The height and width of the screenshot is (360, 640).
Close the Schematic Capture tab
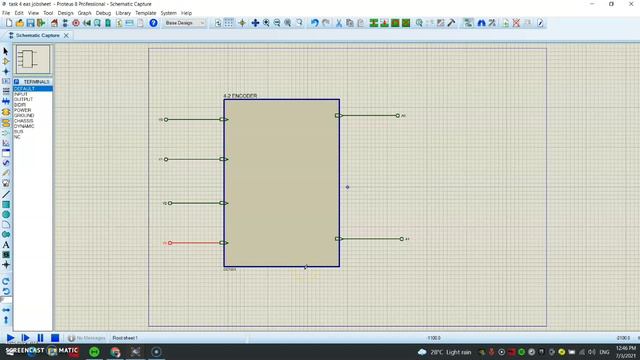pyautogui.click(x=66, y=36)
